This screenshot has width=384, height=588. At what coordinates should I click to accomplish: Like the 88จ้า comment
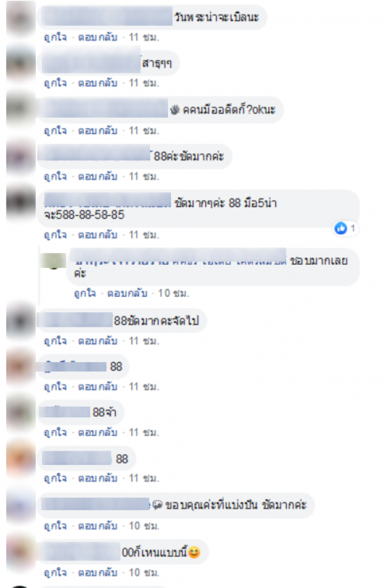click(55, 432)
